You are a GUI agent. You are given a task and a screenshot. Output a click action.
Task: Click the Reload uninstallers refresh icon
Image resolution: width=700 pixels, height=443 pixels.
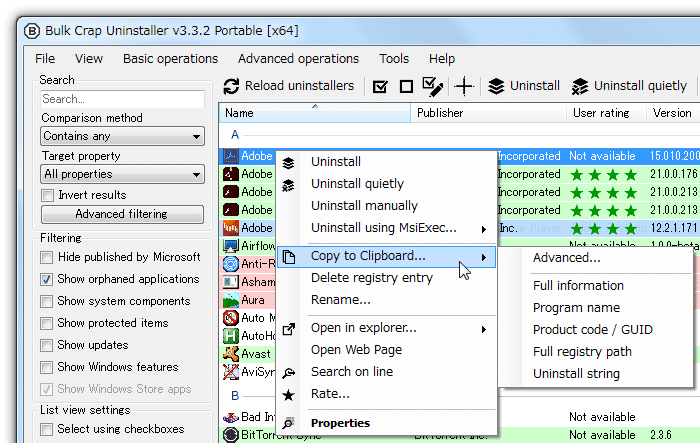click(x=231, y=86)
